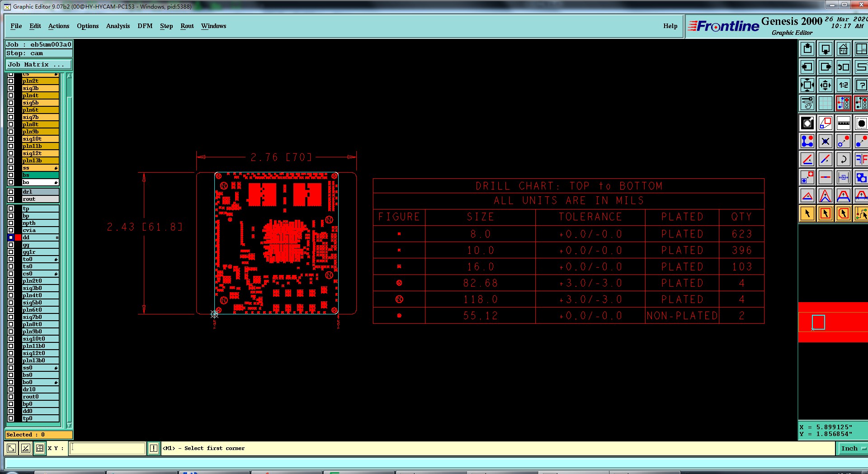
Task: Click the ruler measurement tool icon
Action: tap(844, 123)
